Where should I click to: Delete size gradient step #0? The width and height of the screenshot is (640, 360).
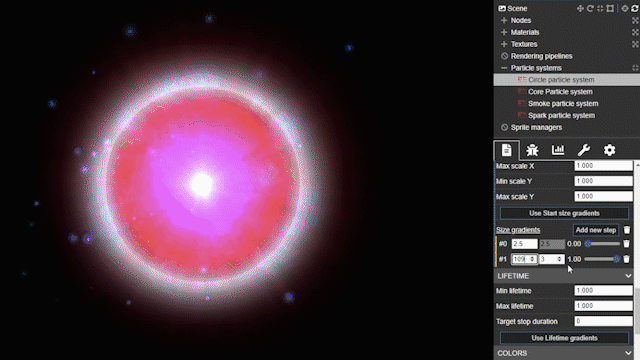(627, 244)
